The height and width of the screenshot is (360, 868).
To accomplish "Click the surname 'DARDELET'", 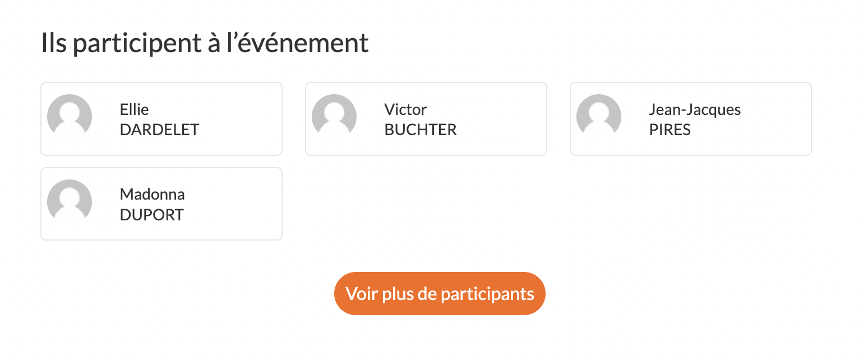I will (x=159, y=130).
